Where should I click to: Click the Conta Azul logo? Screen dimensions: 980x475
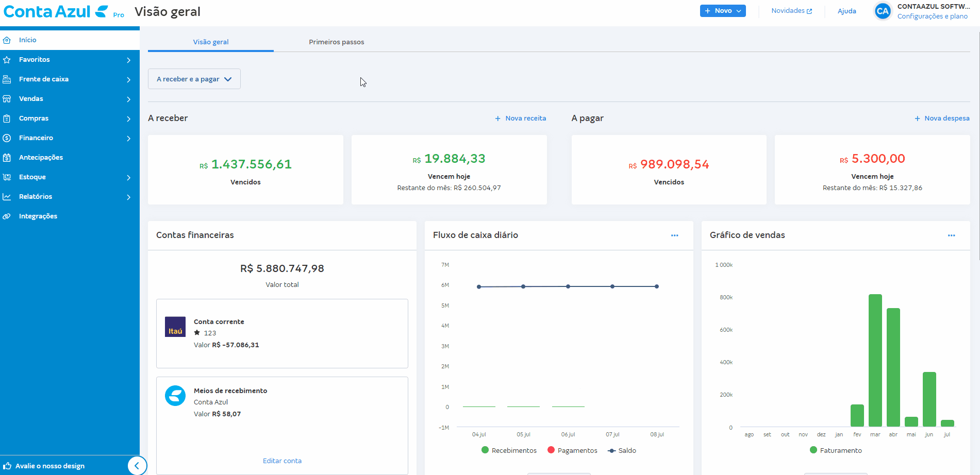(x=56, y=11)
